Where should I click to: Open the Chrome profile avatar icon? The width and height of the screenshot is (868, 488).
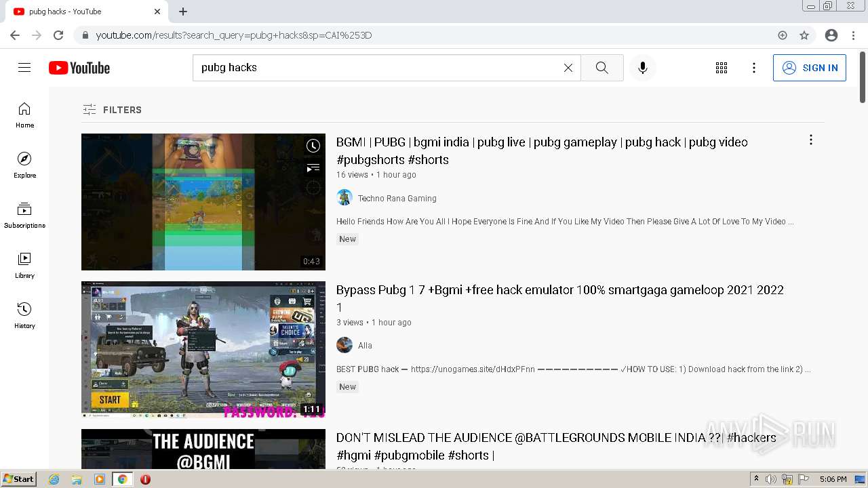coord(831,35)
